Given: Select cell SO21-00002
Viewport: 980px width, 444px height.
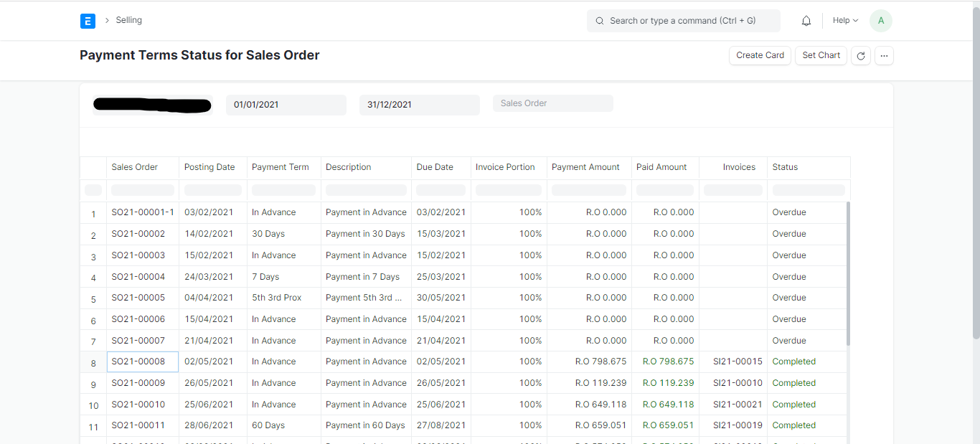Looking at the screenshot, I should [143, 234].
